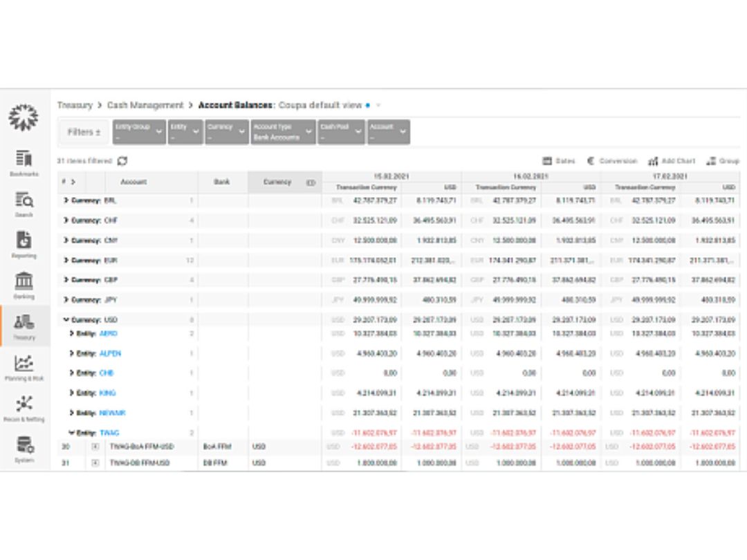Open the ALPEN entity link
This screenshot has width=747, height=560.
110,353
